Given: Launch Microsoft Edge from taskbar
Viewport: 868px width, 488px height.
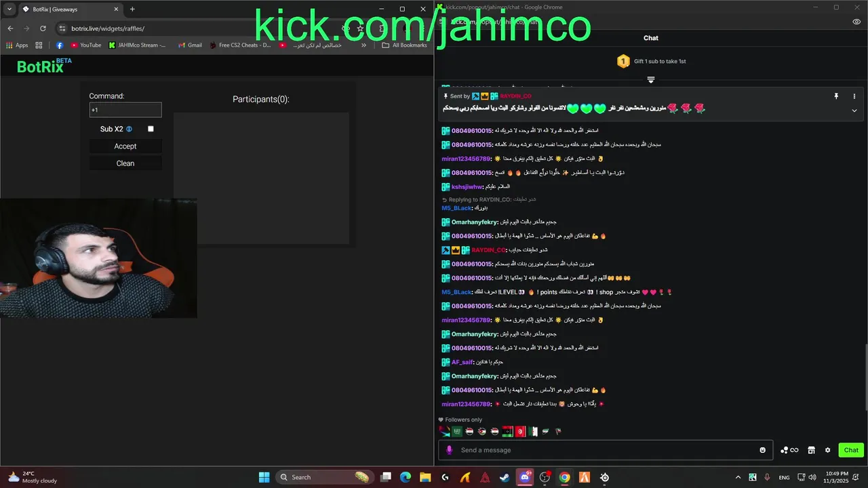Looking at the screenshot, I should click(x=406, y=477).
